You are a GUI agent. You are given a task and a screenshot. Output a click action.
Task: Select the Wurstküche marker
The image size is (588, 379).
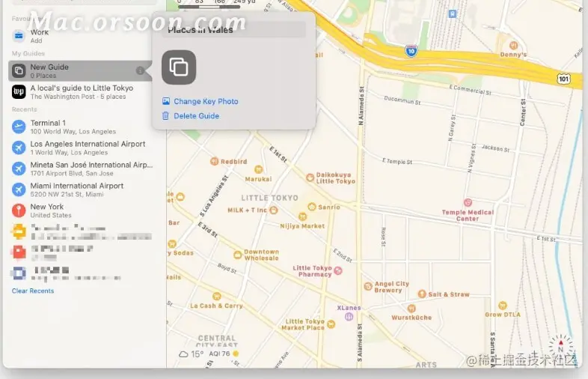click(x=411, y=309)
